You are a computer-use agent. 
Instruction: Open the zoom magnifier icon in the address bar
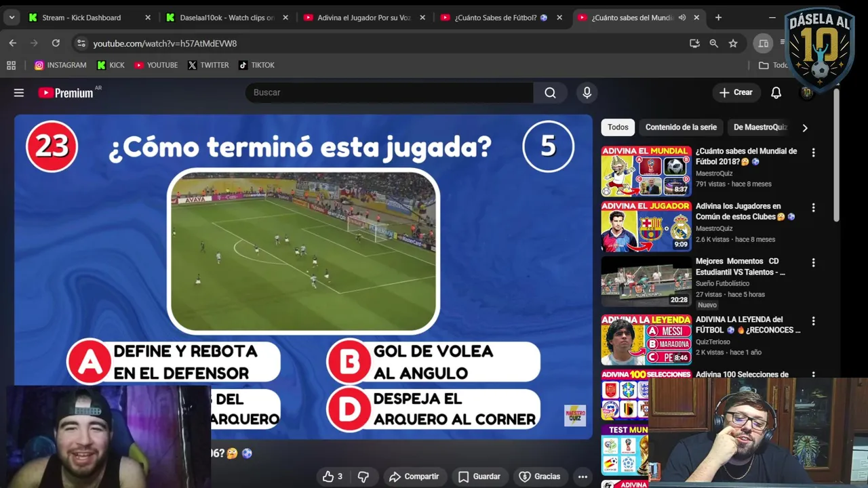coord(713,43)
